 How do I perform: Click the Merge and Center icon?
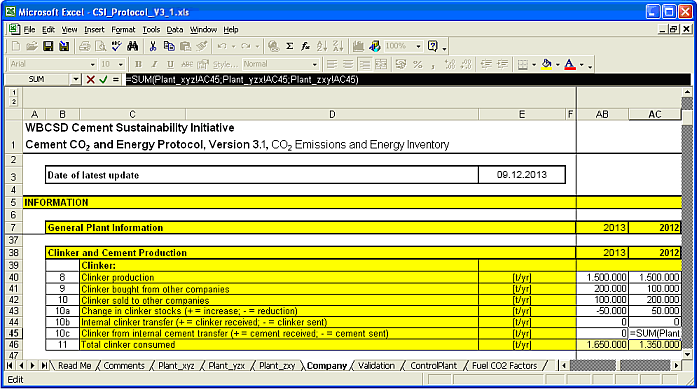[381, 64]
